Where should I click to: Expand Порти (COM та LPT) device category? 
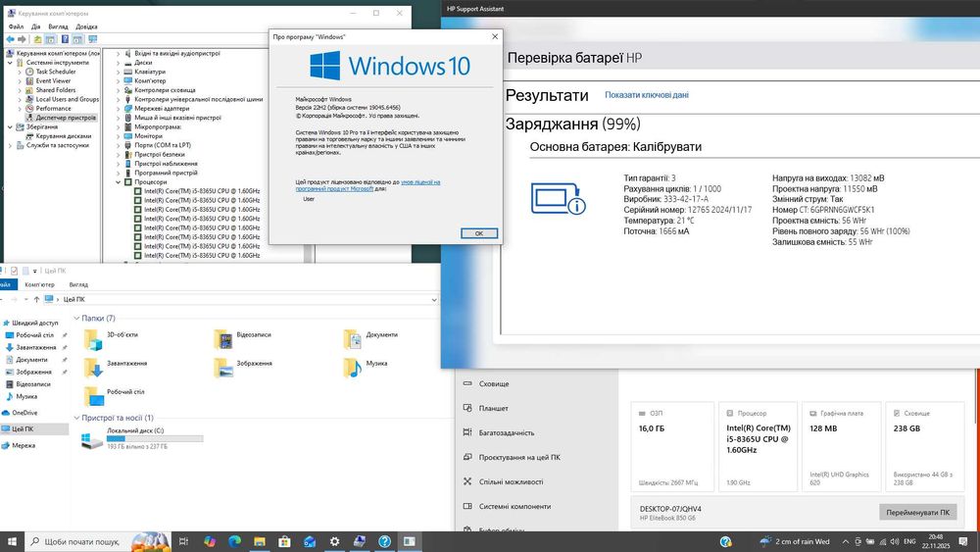coord(119,145)
